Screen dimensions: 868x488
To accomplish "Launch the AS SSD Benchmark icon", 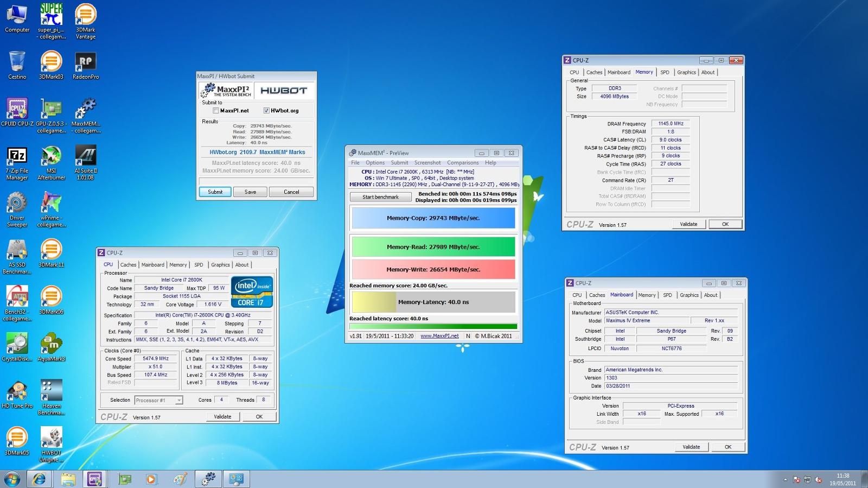I will click(17, 257).
